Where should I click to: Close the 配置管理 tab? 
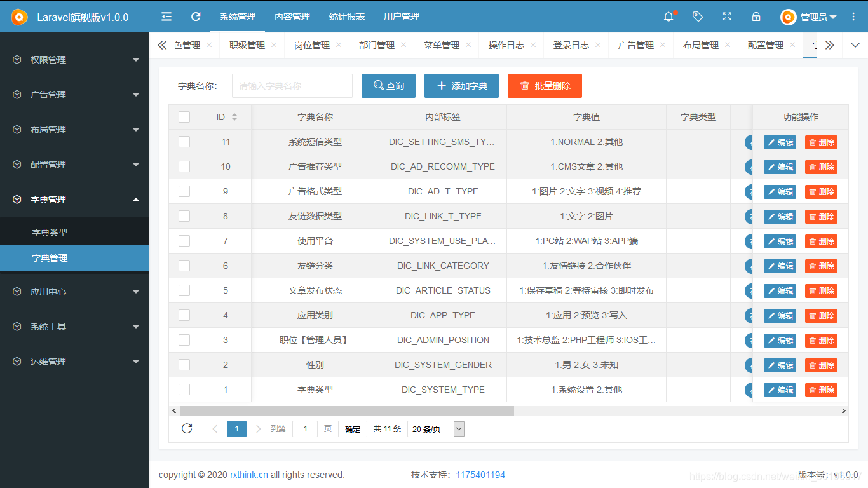coord(792,44)
